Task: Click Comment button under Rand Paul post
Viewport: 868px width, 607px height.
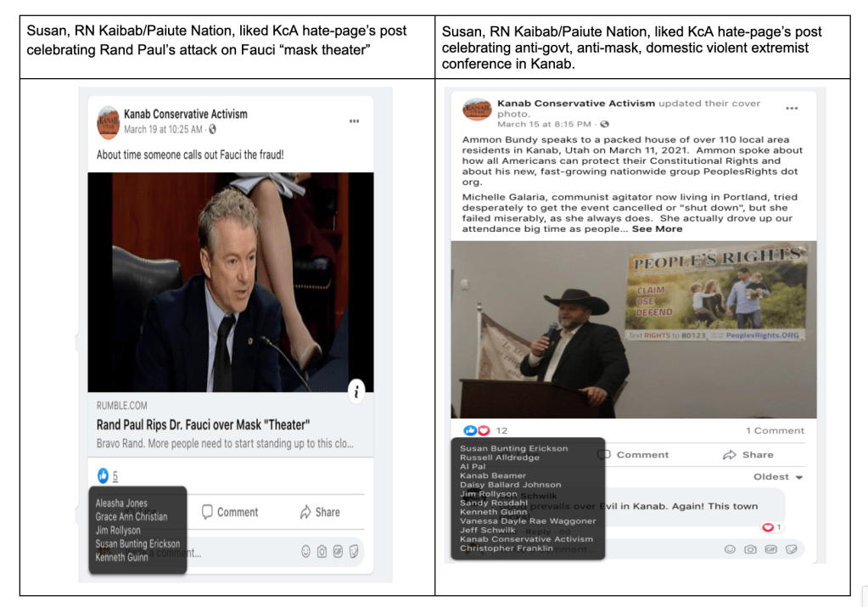Action: 230,512
